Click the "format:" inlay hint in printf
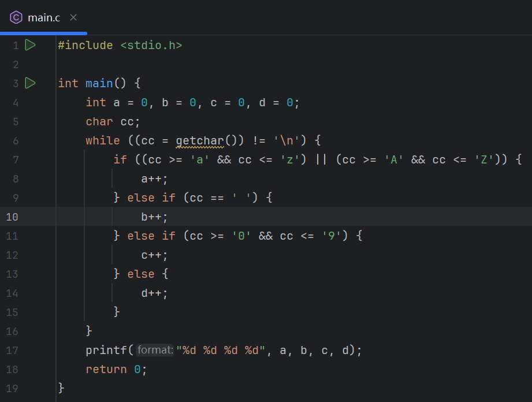 point(155,350)
